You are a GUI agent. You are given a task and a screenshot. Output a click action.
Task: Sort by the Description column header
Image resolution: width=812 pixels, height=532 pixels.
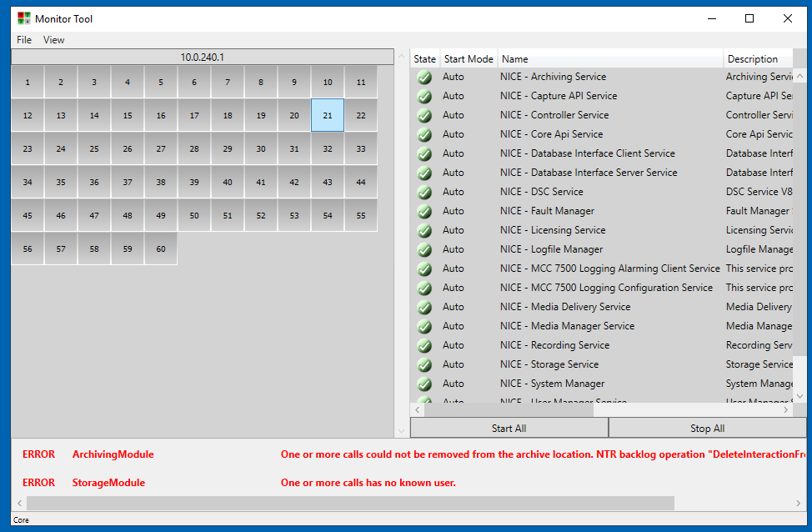[758, 59]
